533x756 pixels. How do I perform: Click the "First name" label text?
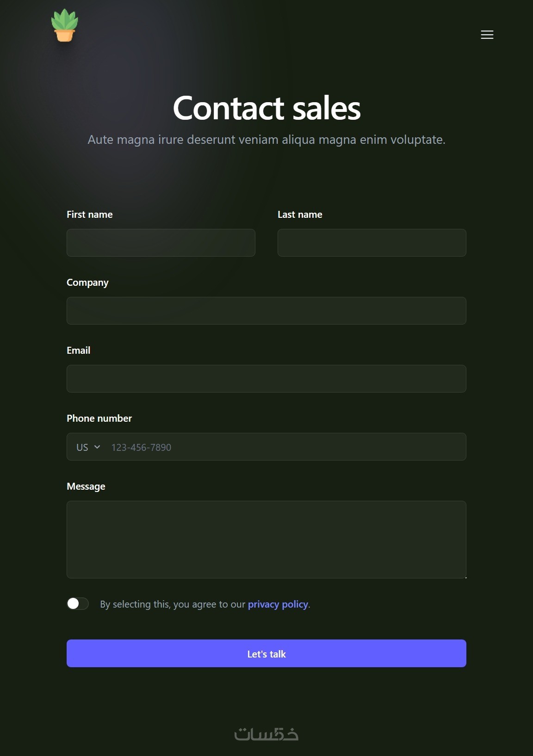click(90, 215)
